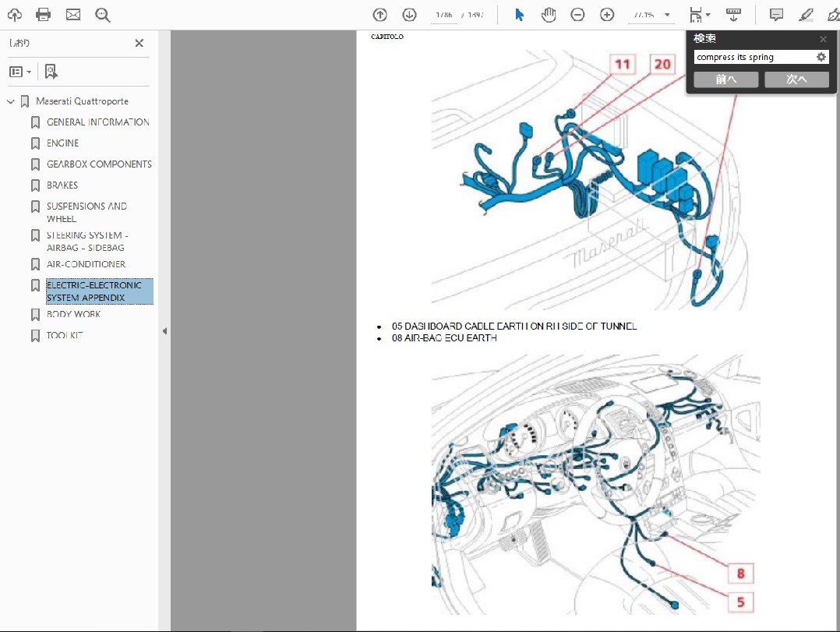Collapse the Maserati Quattroporte bookmark tree
The image size is (840, 632).
pos(11,101)
